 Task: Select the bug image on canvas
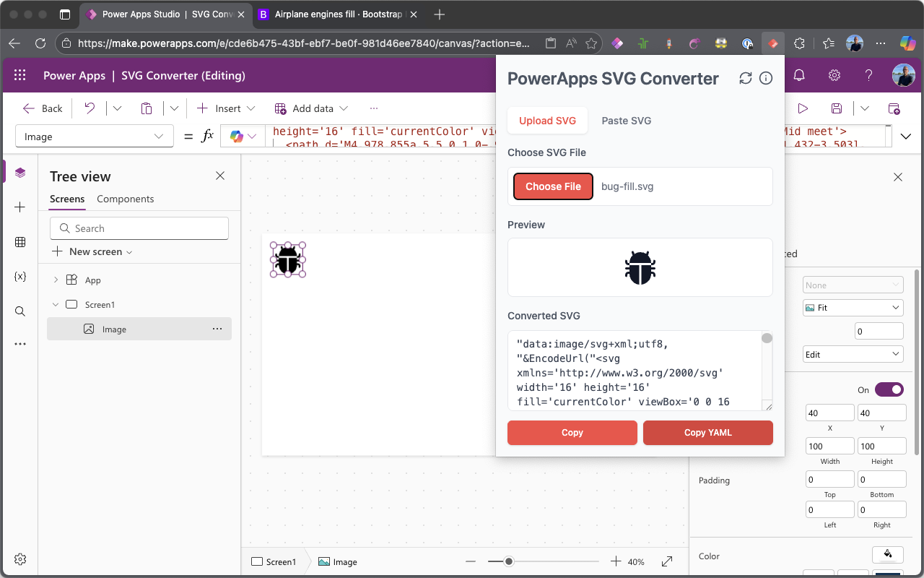[288, 259]
